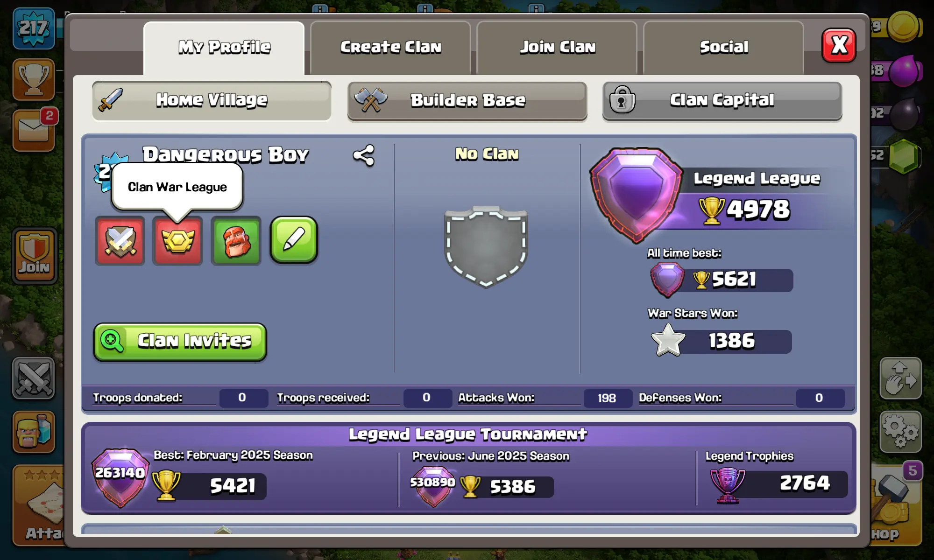This screenshot has width=934, height=560.
Task: Click the crossed swords war preference icon
Action: [120, 241]
